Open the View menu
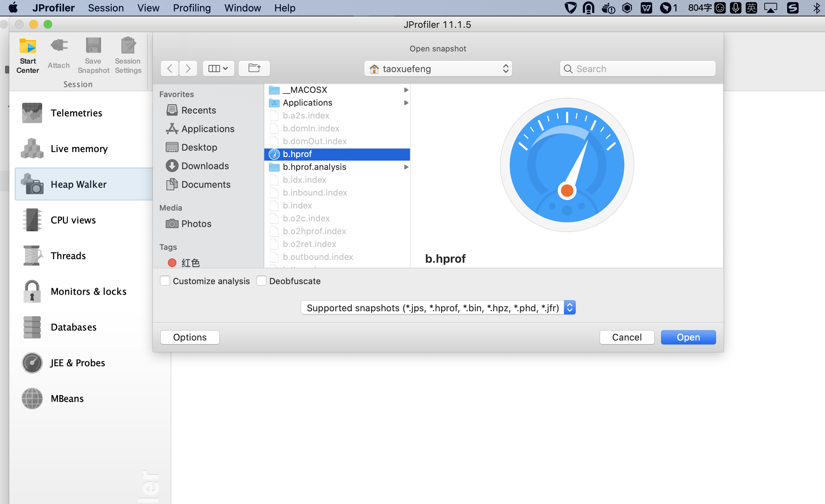The width and height of the screenshot is (825, 504). click(148, 8)
